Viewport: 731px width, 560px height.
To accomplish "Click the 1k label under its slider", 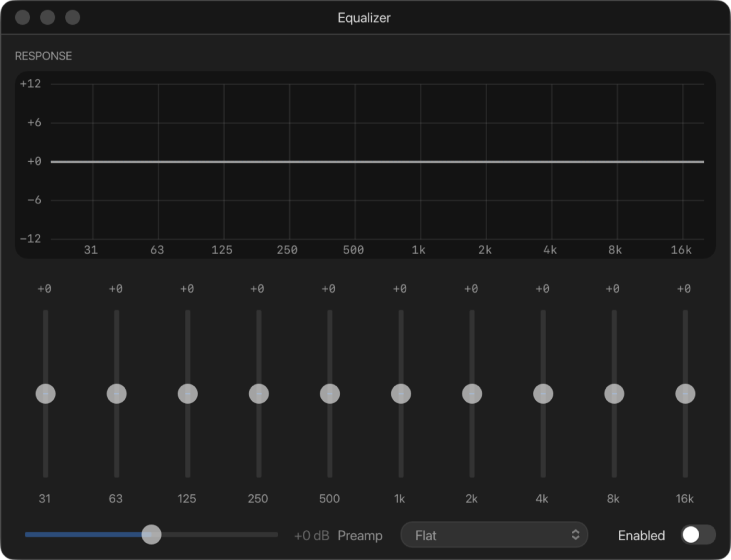I will pos(399,498).
